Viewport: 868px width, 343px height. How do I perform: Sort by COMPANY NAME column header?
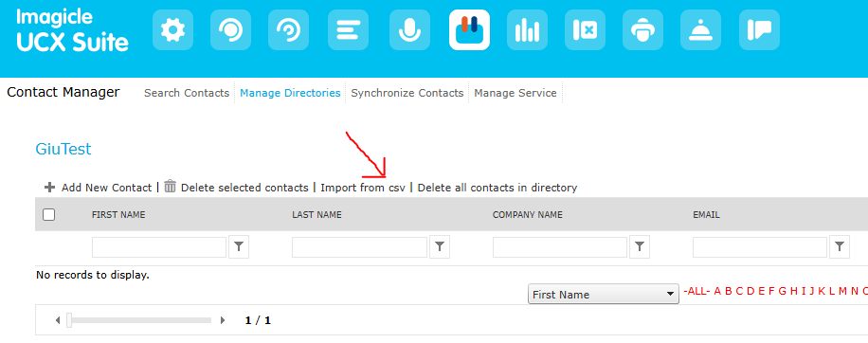point(528,215)
